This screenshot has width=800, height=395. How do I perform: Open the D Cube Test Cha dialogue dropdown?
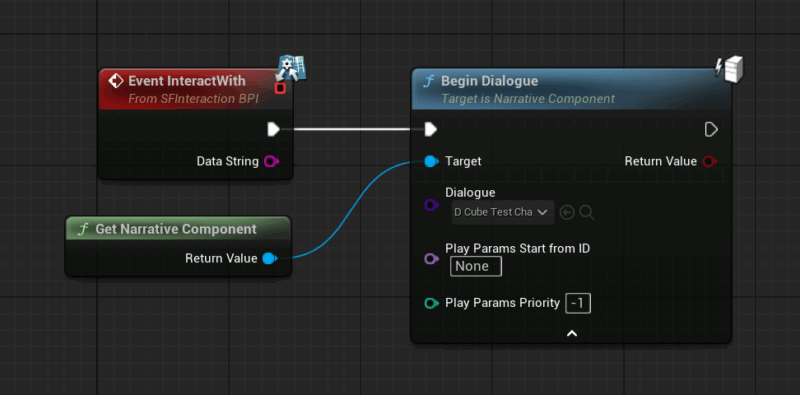pos(503,212)
